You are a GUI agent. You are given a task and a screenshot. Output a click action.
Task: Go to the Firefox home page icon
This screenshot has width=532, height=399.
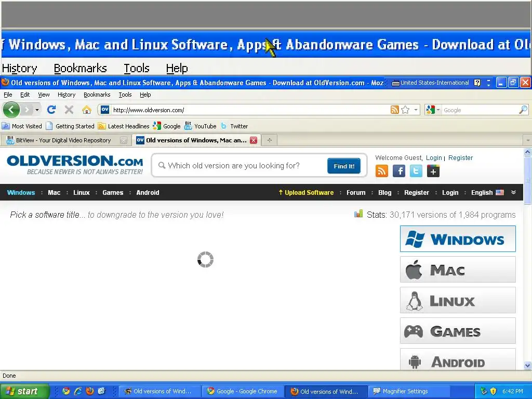87,110
